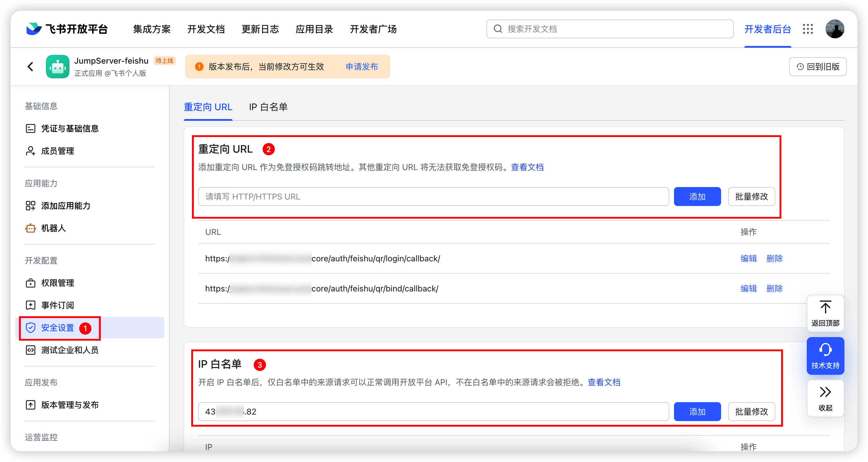Focus the IP whitelist input field
Viewport: 868px width, 462px height.
click(433, 411)
